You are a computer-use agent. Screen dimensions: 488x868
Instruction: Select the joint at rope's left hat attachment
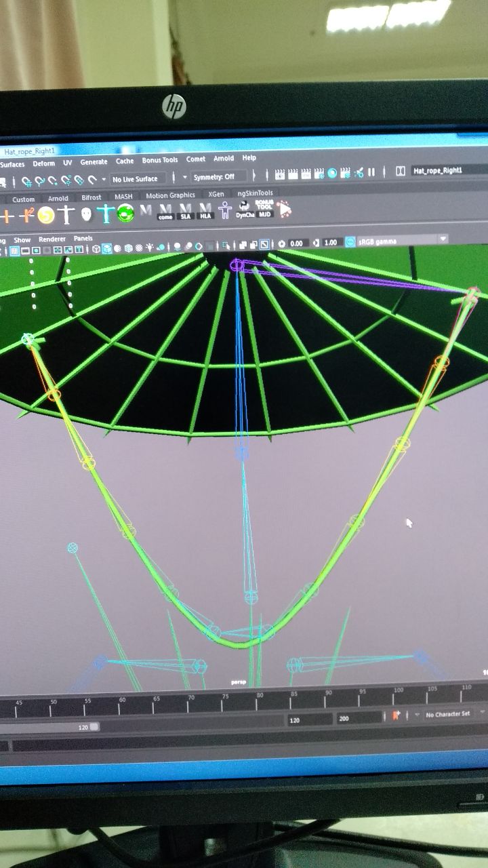point(28,339)
